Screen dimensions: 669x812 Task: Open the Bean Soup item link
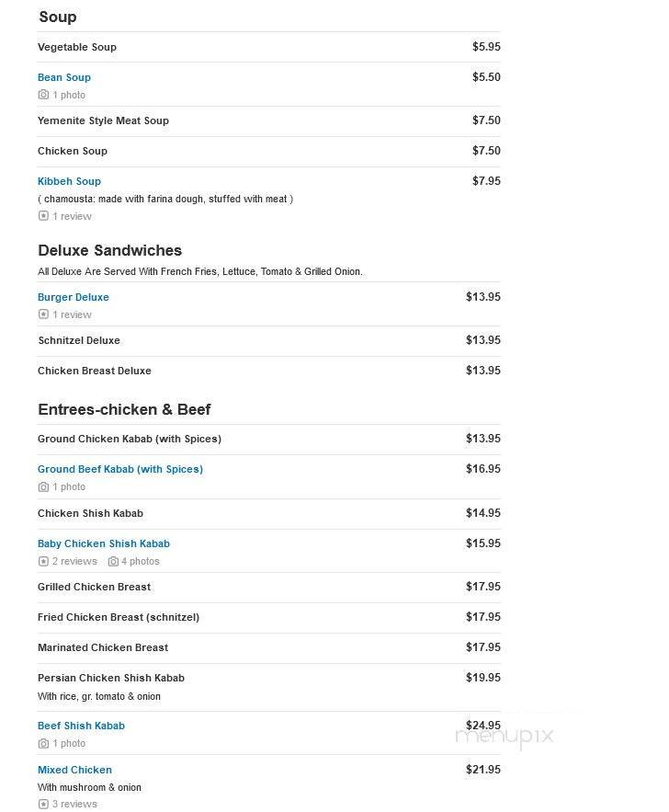(x=63, y=77)
